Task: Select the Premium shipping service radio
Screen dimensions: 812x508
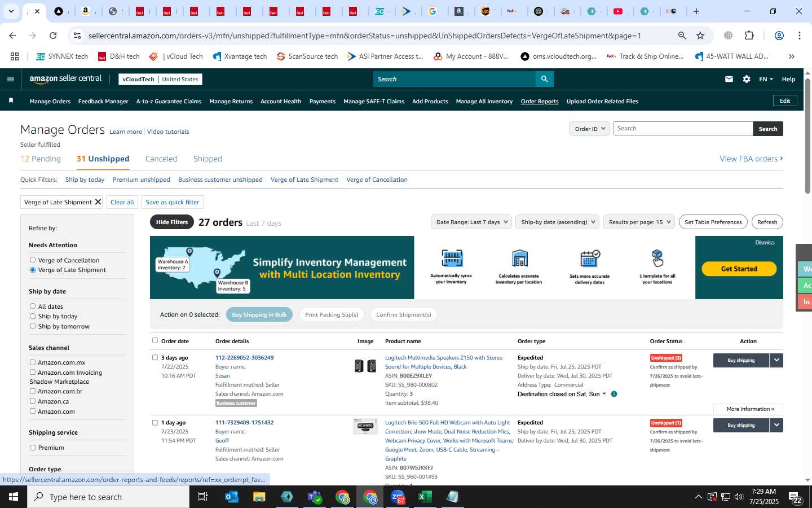Action: tap(33, 448)
